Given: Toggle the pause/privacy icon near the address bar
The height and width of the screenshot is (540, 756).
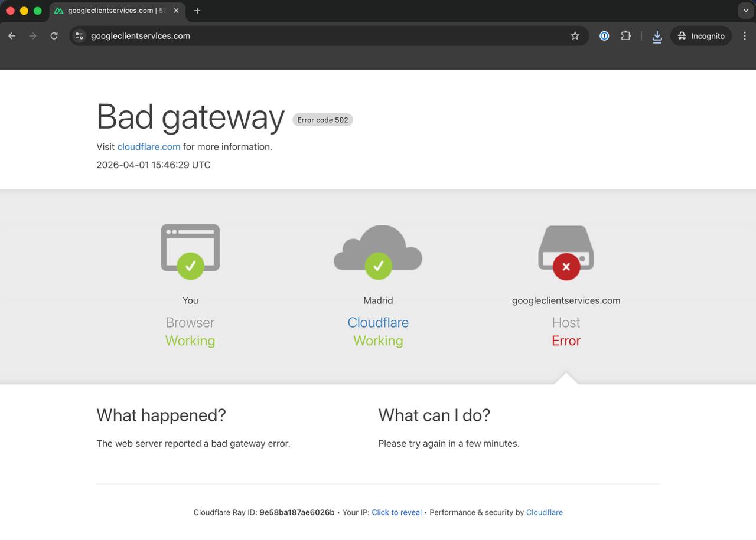Looking at the screenshot, I should point(604,35).
